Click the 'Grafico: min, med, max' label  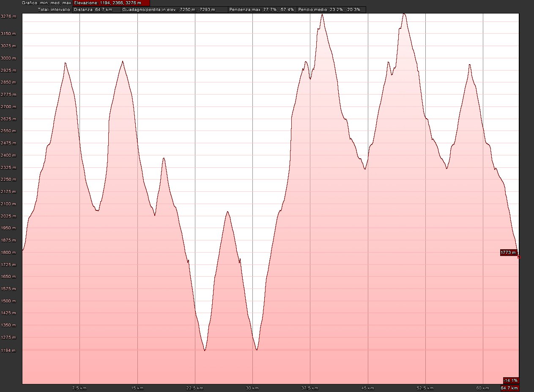tap(47, 3)
